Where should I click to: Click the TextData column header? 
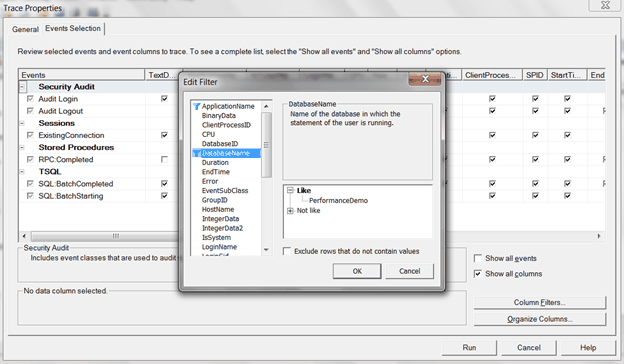coord(162,75)
